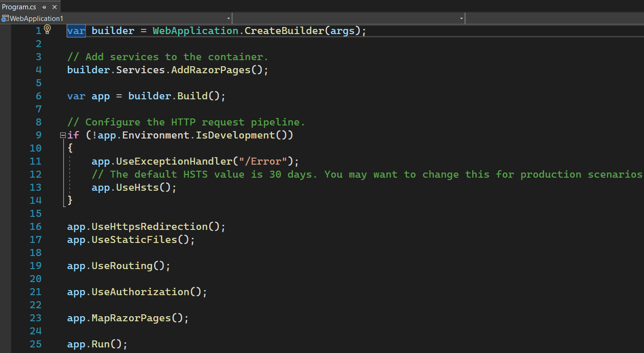This screenshot has width=644, height=353.
Task: Open the rightmost members navigation dropdown
Action: pyautogui.click(x=554, y=18)
